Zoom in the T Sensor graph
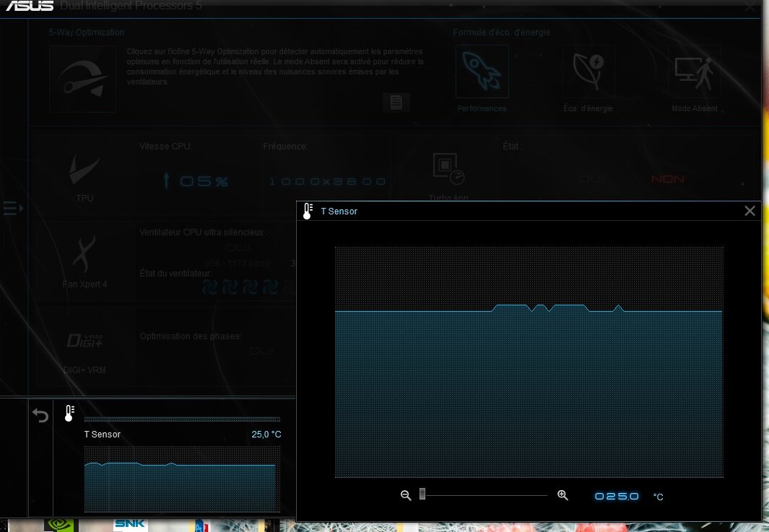Screen dimensions: 769x532 point(562,495)
